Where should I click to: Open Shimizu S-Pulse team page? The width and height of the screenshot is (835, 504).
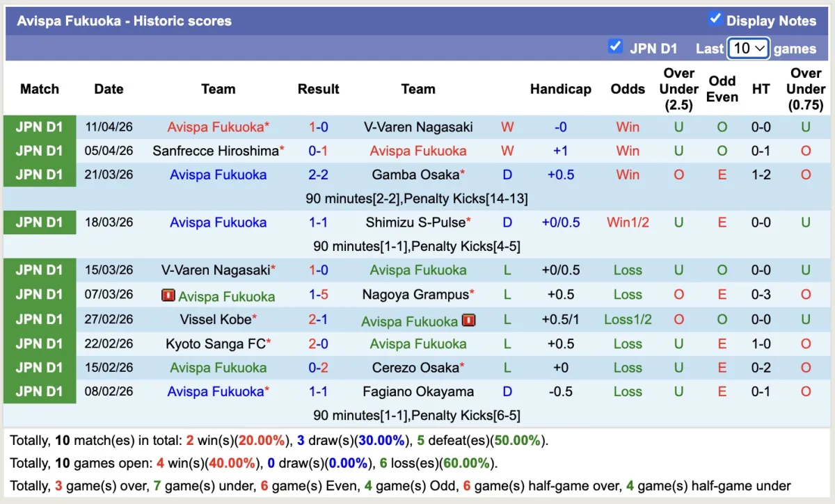415,222
